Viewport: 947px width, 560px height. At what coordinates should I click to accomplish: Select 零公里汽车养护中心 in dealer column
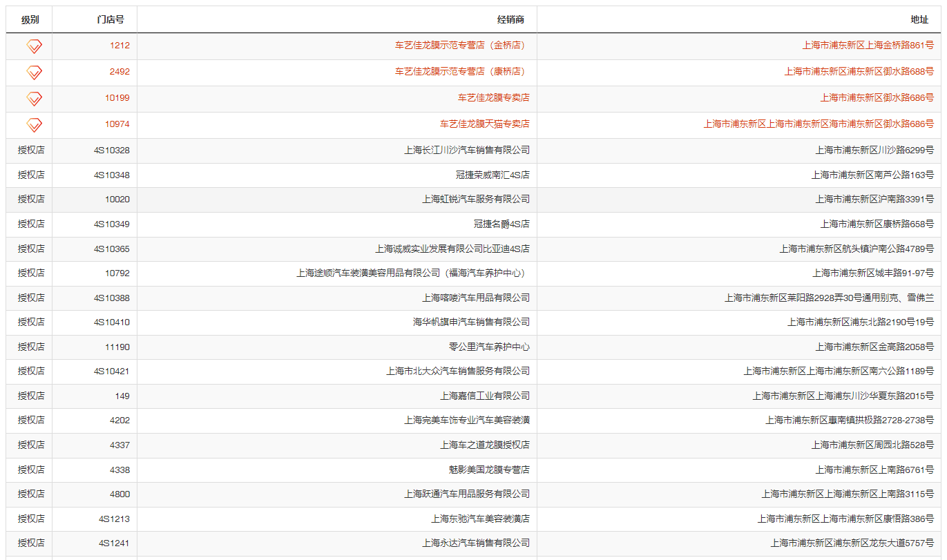(x=489, y=347)
